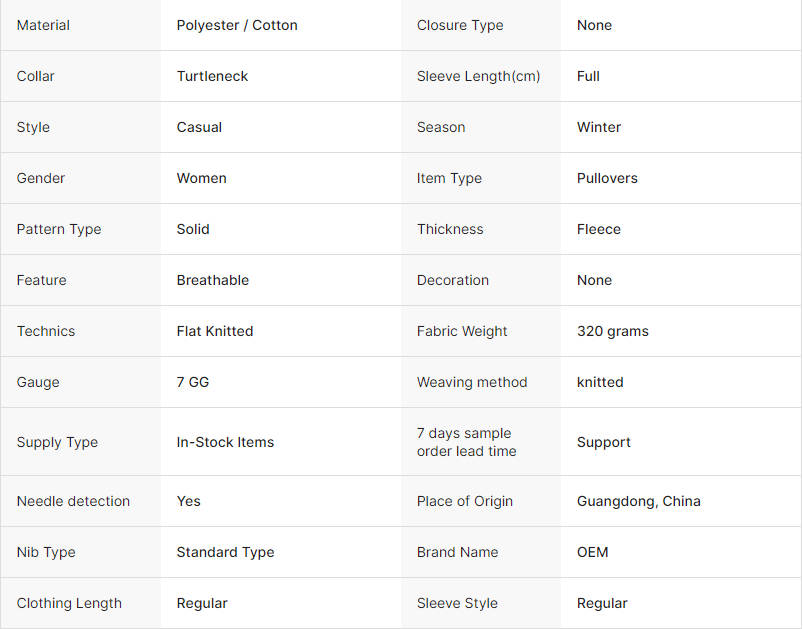The image size is (803, 629).
Task: Select the Guangdong, China origin value
Action: (639, 501)
